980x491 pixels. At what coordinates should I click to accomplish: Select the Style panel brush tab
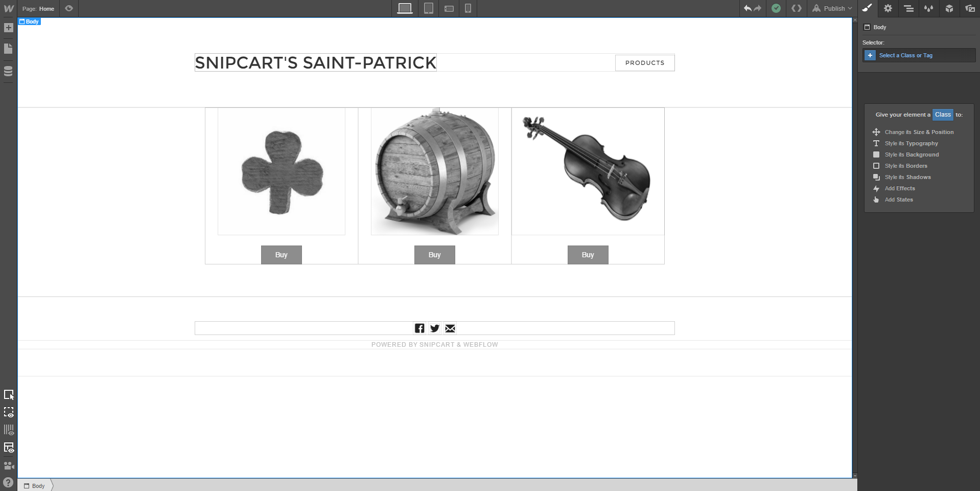pyautogui.click(x=868, y=9)
